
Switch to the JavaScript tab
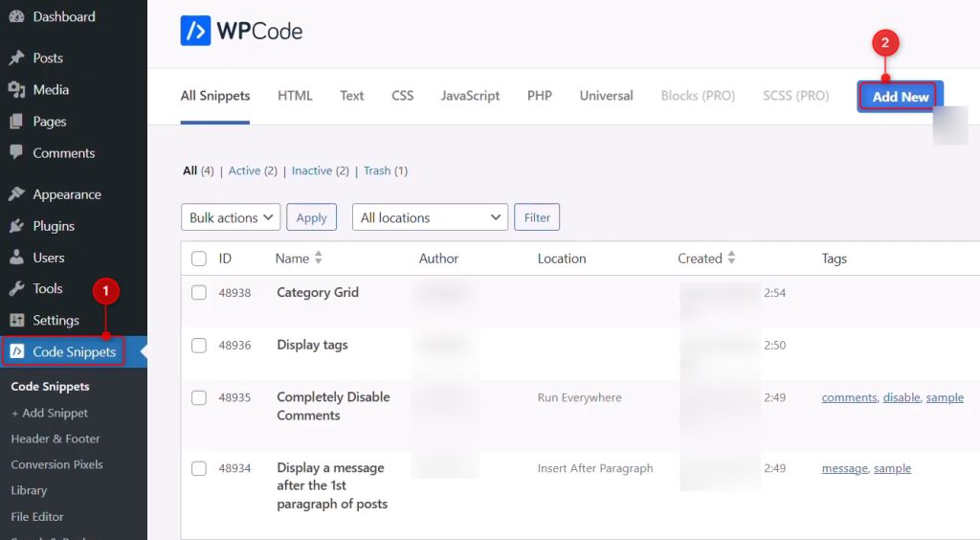[x=470, y=96]
